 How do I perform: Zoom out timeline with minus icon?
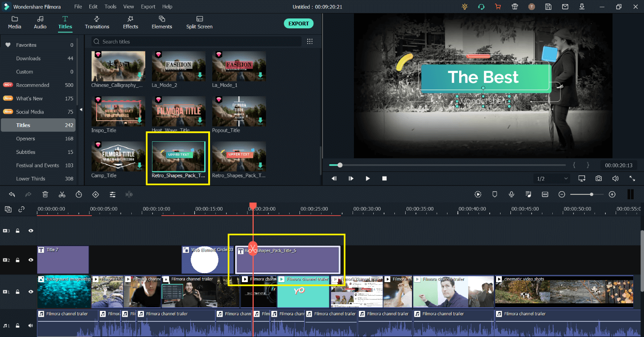(x=562, y=194)
